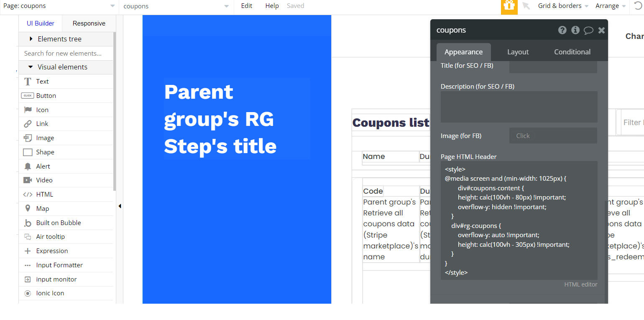This screenshot has height=320, width=644.
Task: Add a Video element from the palette
Action: click(66, 180)
